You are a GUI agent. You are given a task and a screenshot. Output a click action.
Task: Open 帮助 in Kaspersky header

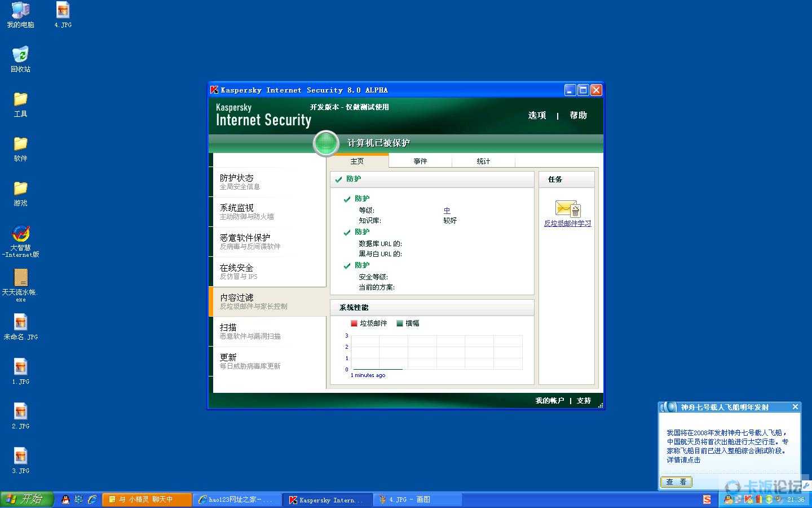(x=579, y=115)
